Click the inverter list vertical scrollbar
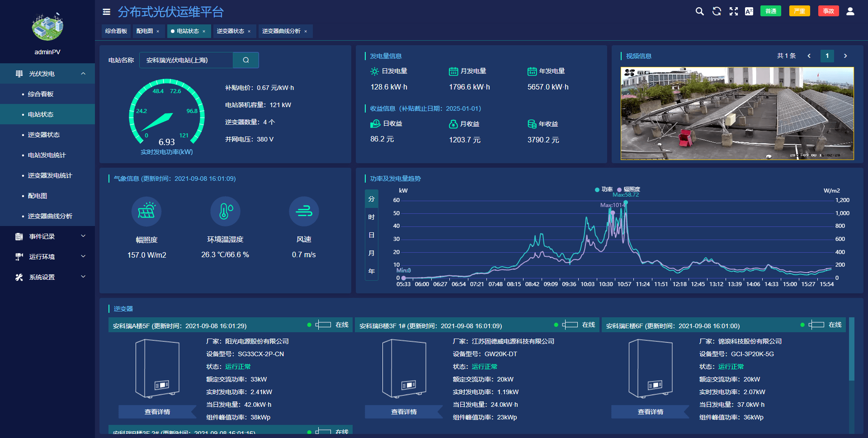This screenshot has height=438, width=868. (x=852, y=375)
